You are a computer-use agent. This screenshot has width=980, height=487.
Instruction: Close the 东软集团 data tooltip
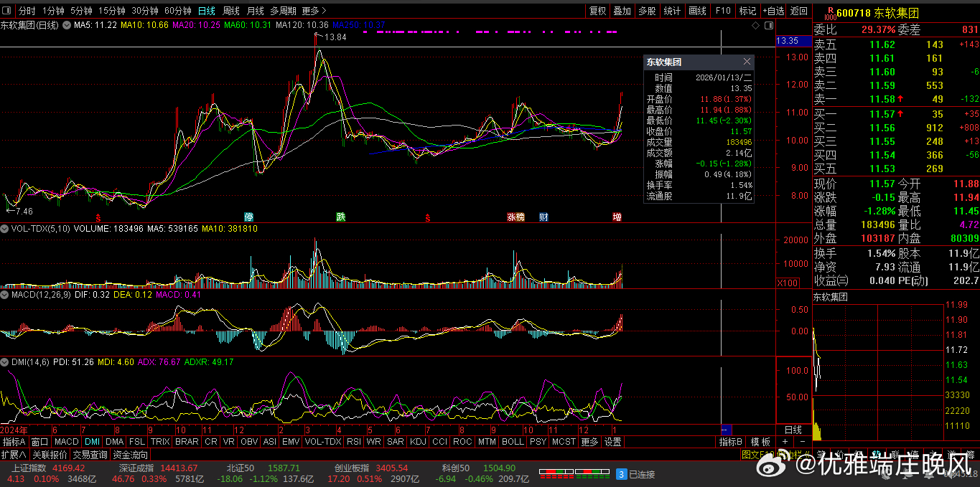(x=747, y=62)
